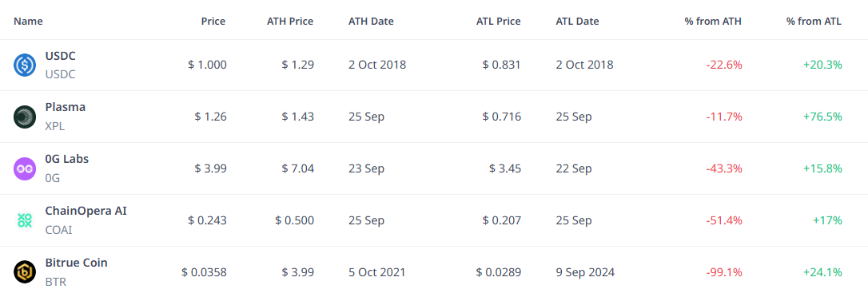Sort by ATL Price column header
This screenshot has width=868, height=297.
pos(498,22)
